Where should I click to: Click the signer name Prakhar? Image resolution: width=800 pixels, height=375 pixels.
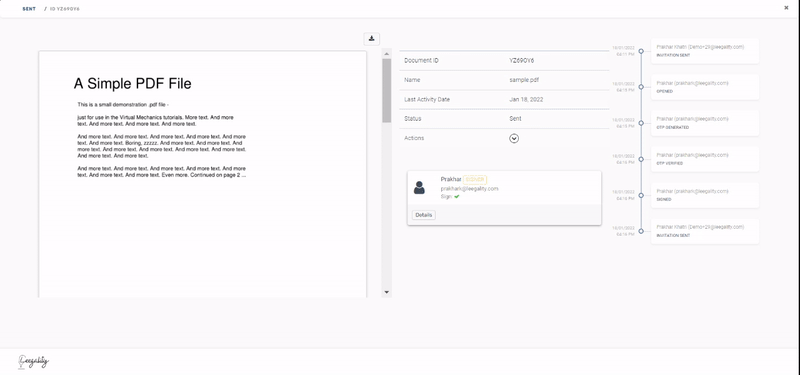point(451,180)
